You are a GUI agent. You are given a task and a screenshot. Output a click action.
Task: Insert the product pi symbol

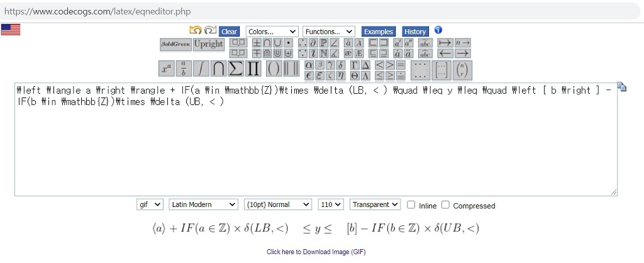[253, 69]
